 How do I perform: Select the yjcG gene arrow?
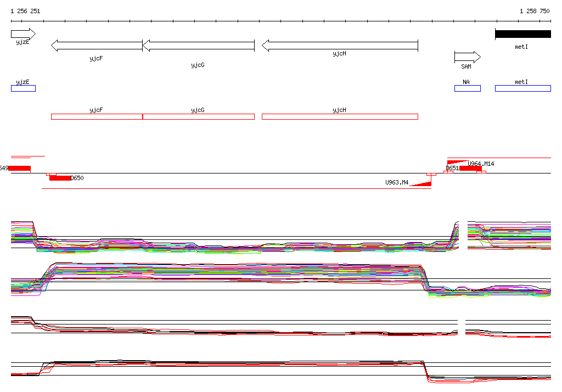tap(198, 46)
